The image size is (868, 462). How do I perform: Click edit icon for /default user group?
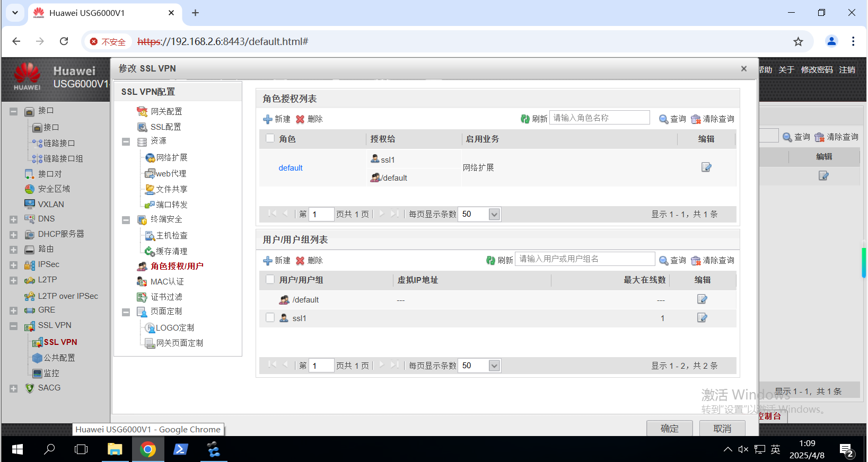coord(702,299)
